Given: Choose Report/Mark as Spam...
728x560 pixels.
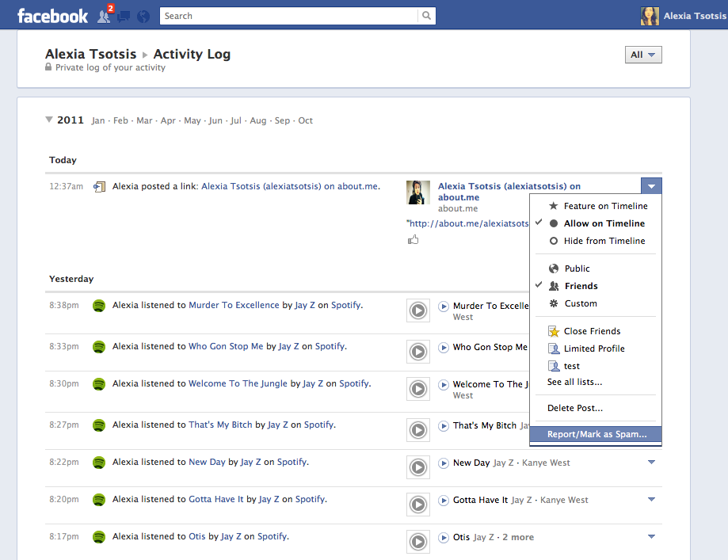Looking at the screenshot, I should [x=596, y=434].
